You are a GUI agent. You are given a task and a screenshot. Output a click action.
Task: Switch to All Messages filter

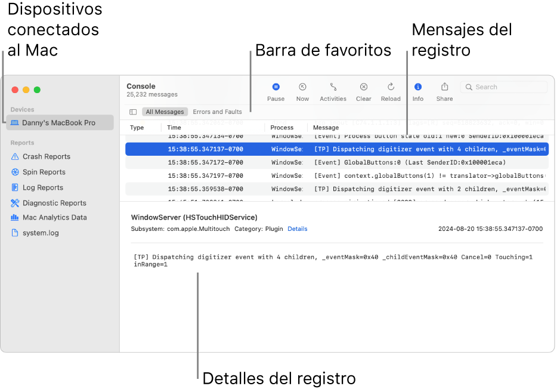click(x=165, y=112)
